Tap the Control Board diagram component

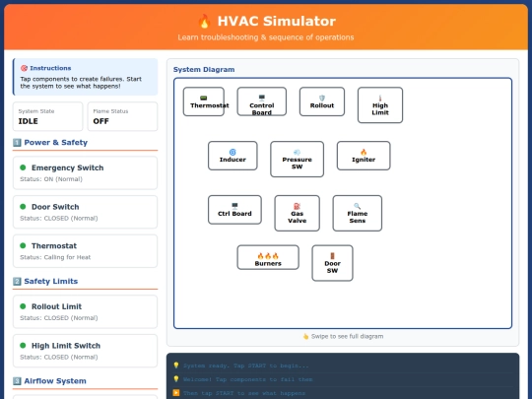262,101
